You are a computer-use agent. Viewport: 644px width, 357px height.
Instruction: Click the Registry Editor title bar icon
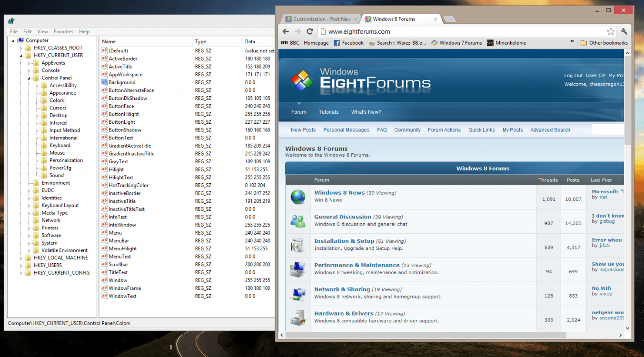[11, 20]
